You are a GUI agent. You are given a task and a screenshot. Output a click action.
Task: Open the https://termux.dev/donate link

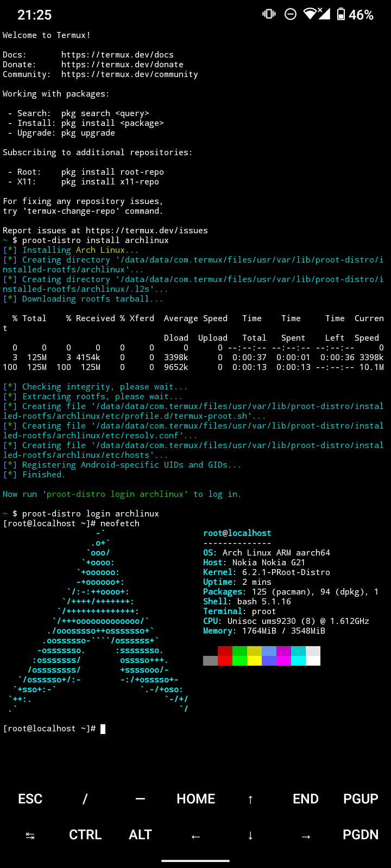click(x=122, y=65)
